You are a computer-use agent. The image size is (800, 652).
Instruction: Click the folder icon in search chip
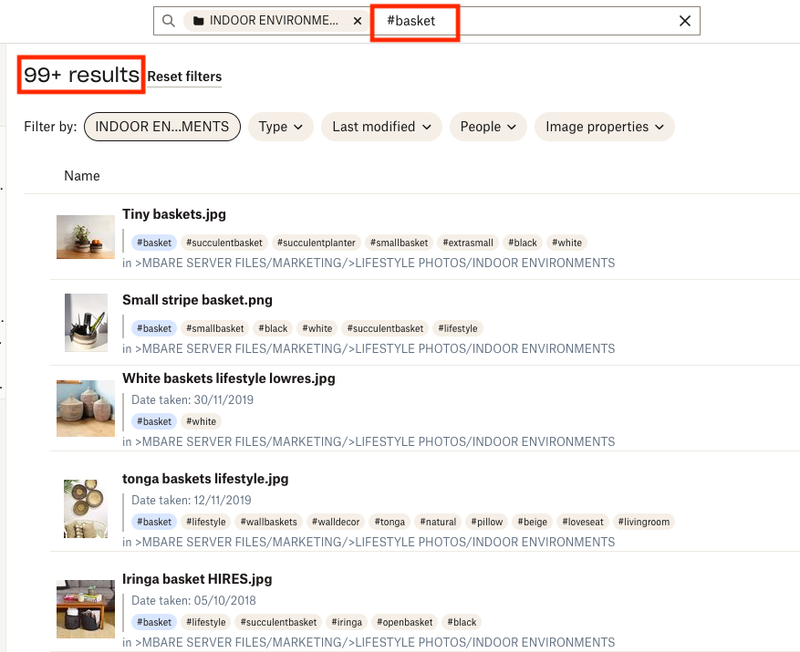pyautogui.click(x=199, y=21)
